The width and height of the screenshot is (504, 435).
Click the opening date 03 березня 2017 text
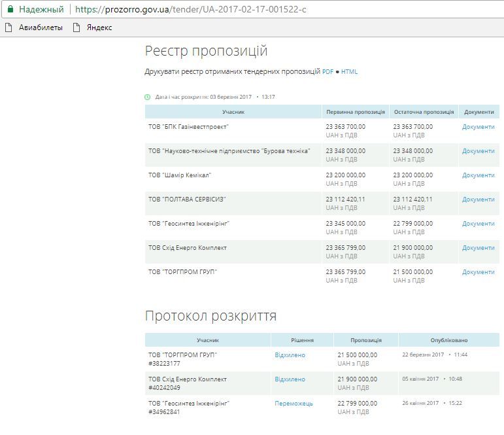(231, 97)
